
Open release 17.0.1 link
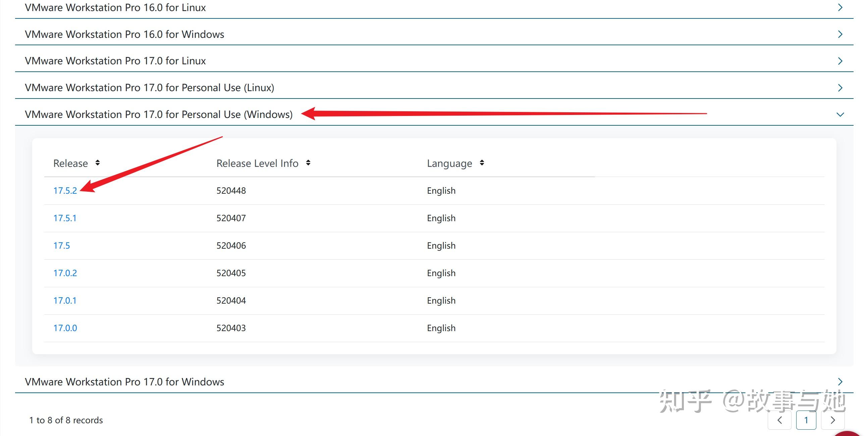65,300
